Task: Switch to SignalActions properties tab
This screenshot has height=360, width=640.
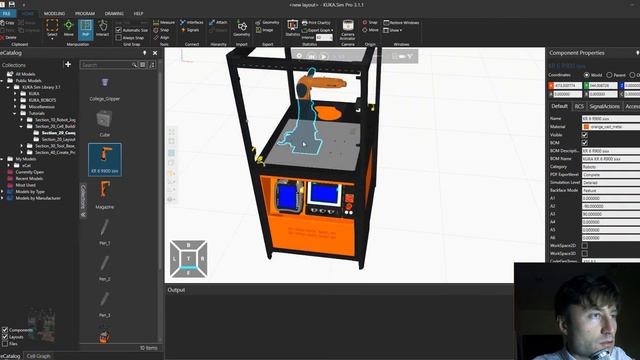Action: (x=604, y=107)
